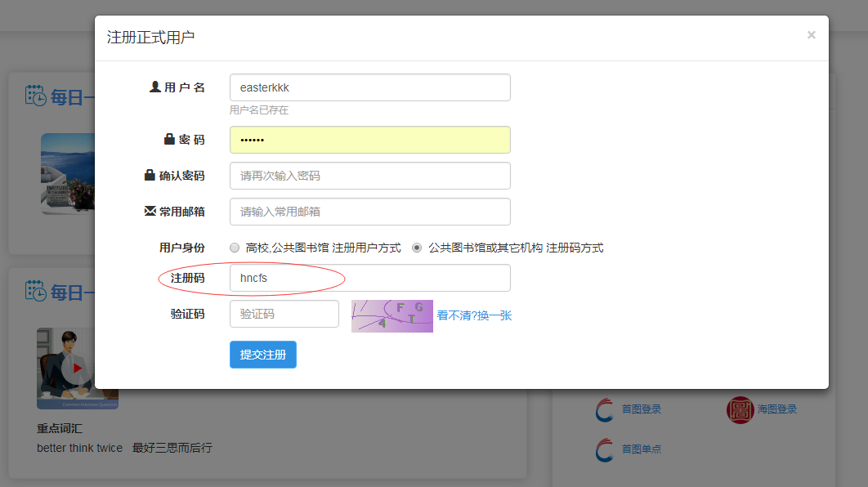Click the 请输入常用邮箱 email field
868x487 pixels.
[369, 212]
